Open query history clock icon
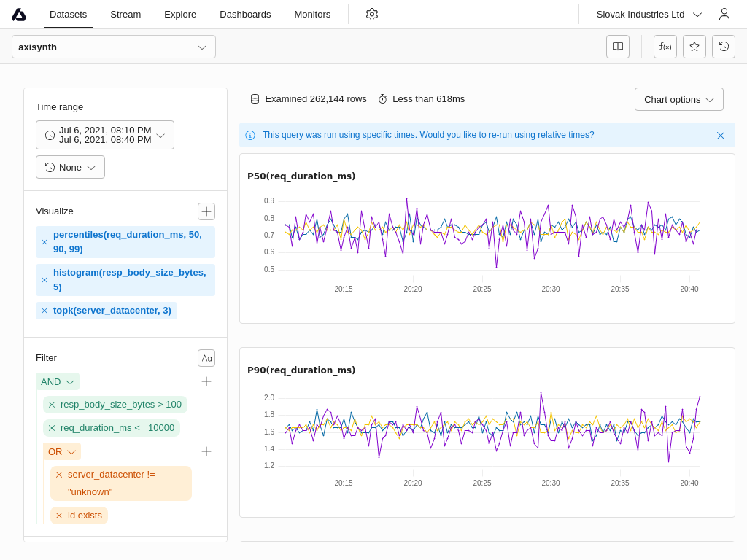Viewport: 747px width, 560px height. (724, 47)
